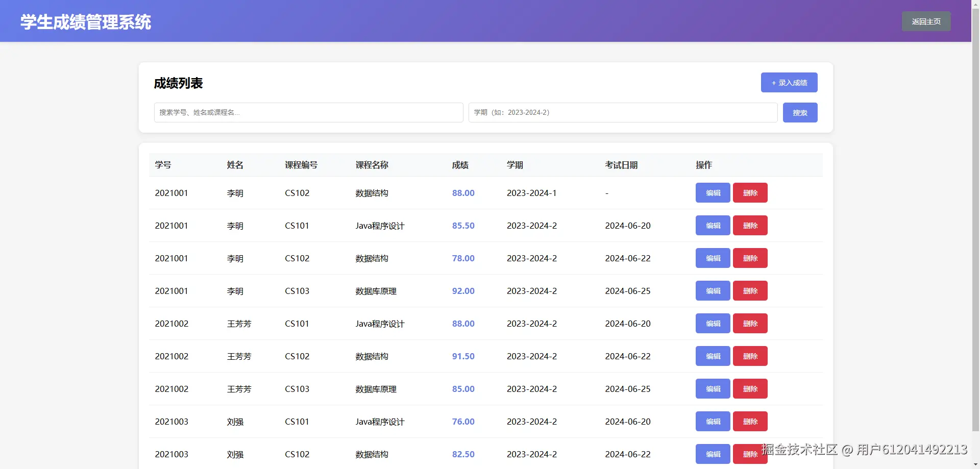
Task: Click the 成绩 column header
Action: (459, 165)
